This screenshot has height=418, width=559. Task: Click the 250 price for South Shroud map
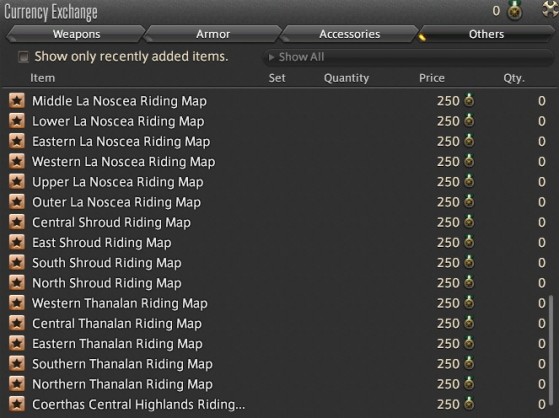pyautogui.click(x=448, y=263)
